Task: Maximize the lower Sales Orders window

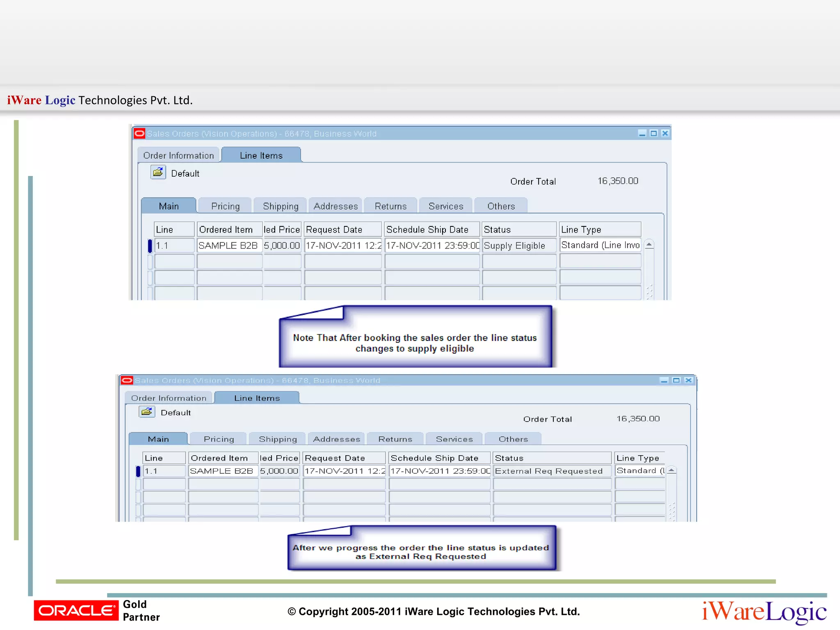Action: [x=676, y=380]
